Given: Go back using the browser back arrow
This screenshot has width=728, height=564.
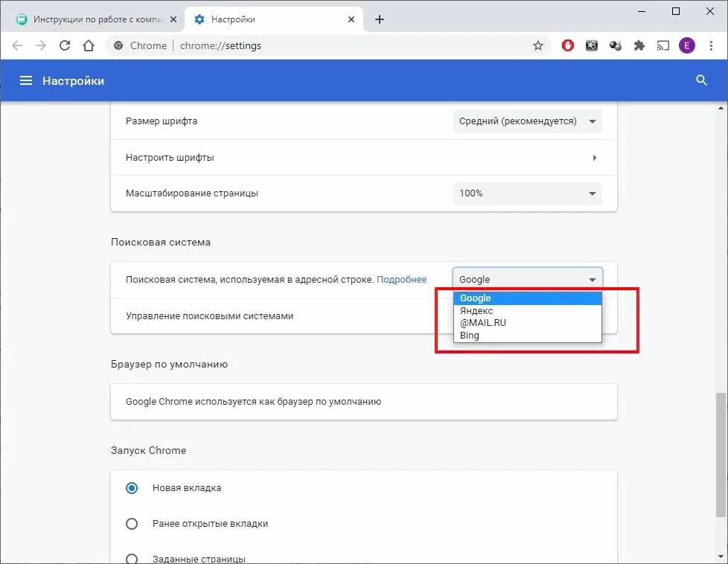Looking at the screenshot, I should coord(17,45).
